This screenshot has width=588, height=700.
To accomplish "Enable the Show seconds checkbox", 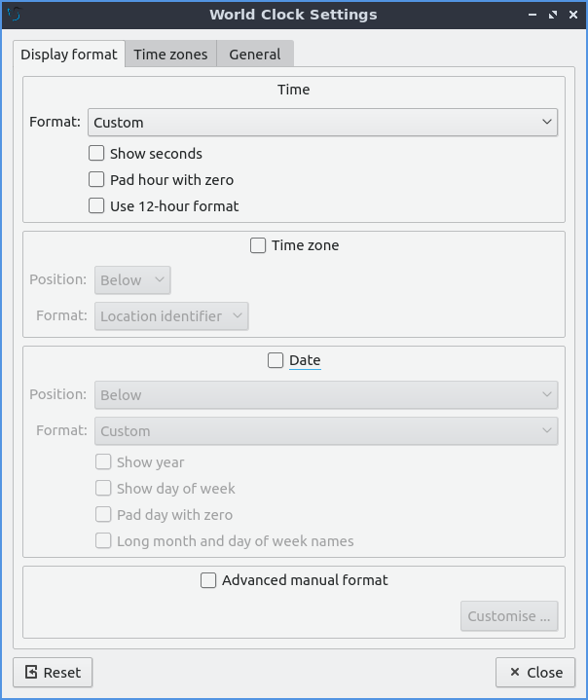I will (x=96, y=153).
